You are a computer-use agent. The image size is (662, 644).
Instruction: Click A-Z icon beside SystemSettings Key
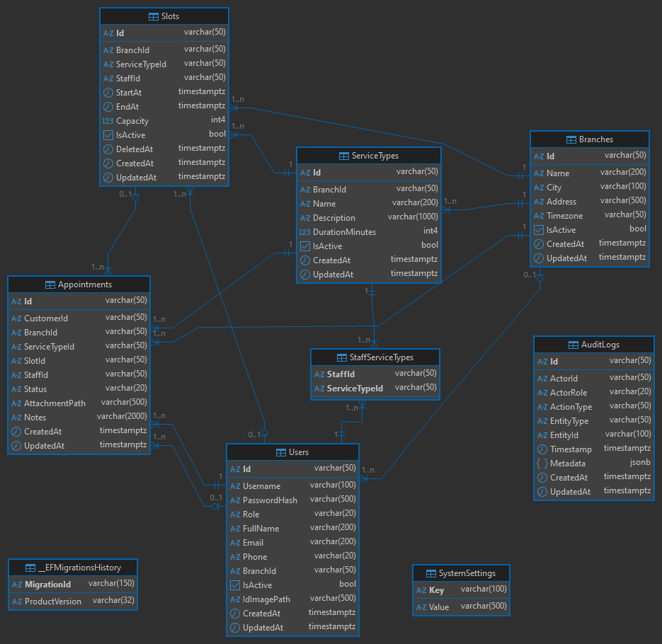tap(421, 590)
